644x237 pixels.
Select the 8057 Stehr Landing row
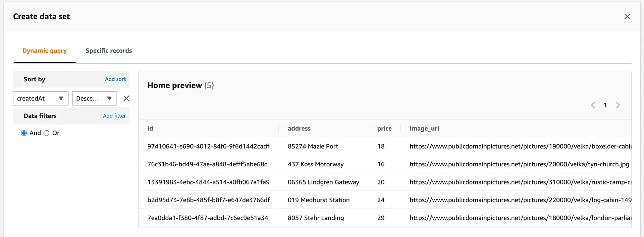coord(385,218)
